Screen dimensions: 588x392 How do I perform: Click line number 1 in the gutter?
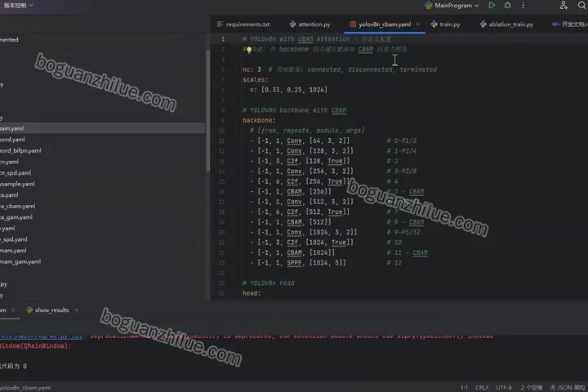point(223,39)
